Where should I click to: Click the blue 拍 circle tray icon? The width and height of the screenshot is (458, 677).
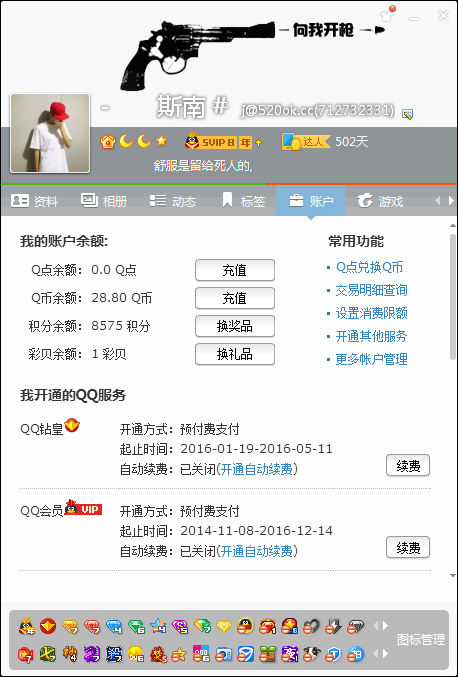pyautogui.click(x=356, y=655)
